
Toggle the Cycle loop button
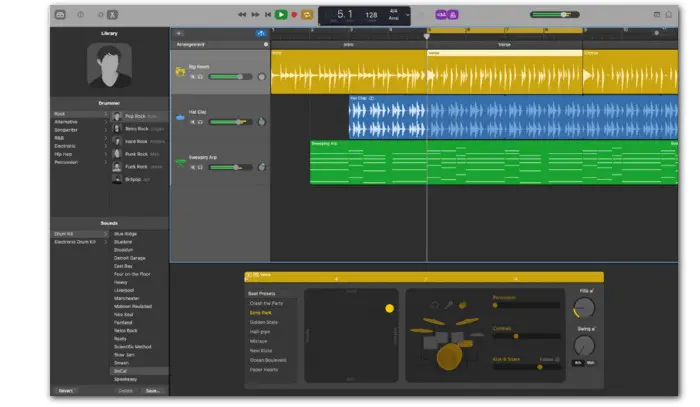pyautogui.click(x=307, y=15)
